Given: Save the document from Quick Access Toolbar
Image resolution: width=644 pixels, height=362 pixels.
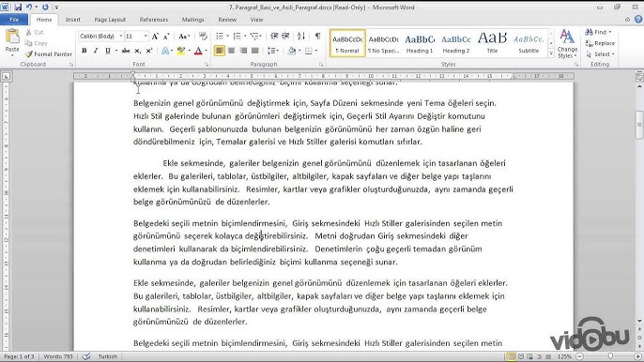Looking at the screenshot, I should (x=18, y=7).
